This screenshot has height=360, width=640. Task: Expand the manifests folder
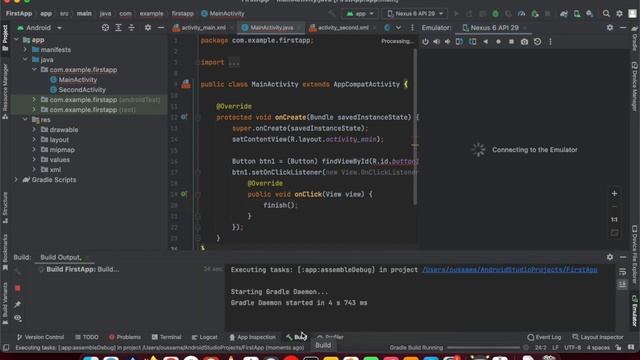pos(25,50)
